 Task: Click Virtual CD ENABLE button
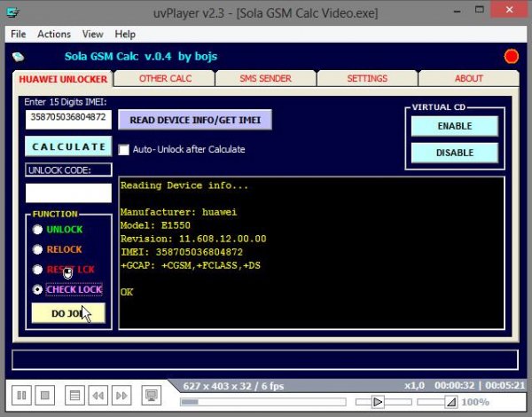455,126
